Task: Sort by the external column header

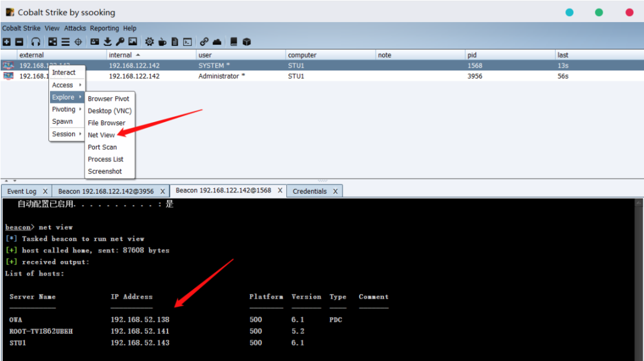Action: (x=61, y=55)
